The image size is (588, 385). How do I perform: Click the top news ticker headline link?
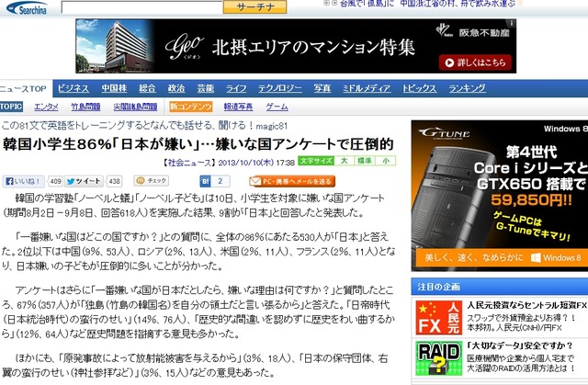[427, 4]
